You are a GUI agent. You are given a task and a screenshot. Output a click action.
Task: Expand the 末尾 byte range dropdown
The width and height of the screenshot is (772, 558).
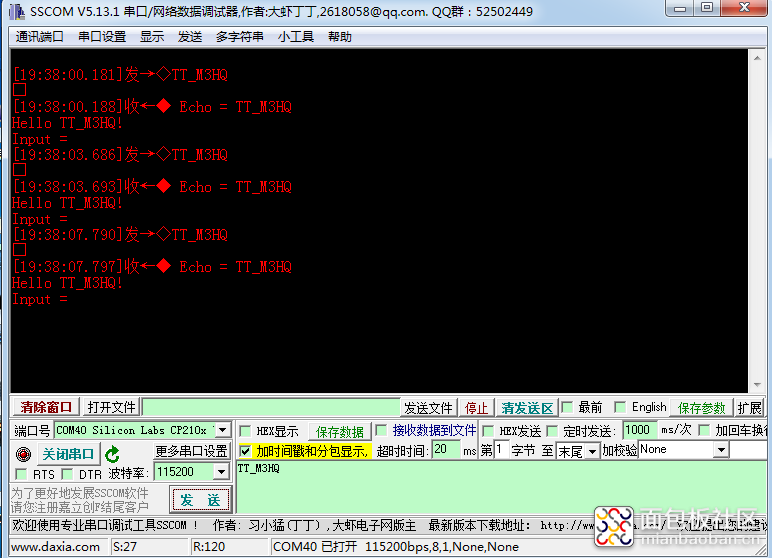coord(592,451)
